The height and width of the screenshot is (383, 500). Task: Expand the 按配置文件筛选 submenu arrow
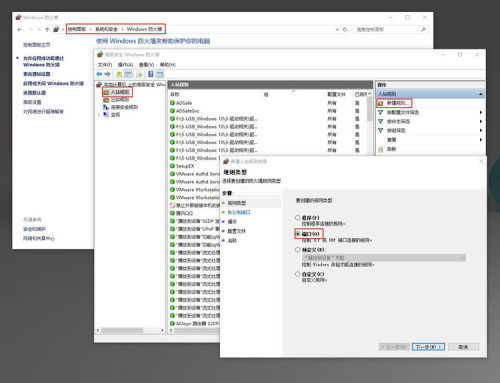pos(481,112)
